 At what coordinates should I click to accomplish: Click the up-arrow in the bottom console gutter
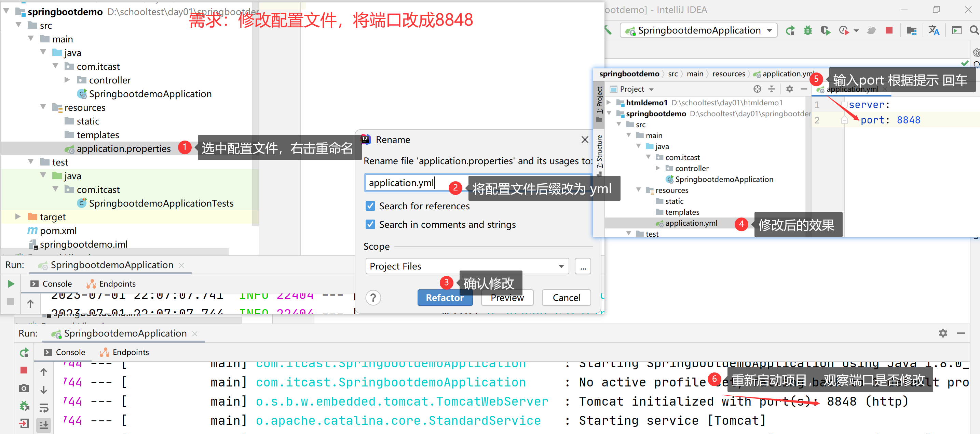pos(44,372)
